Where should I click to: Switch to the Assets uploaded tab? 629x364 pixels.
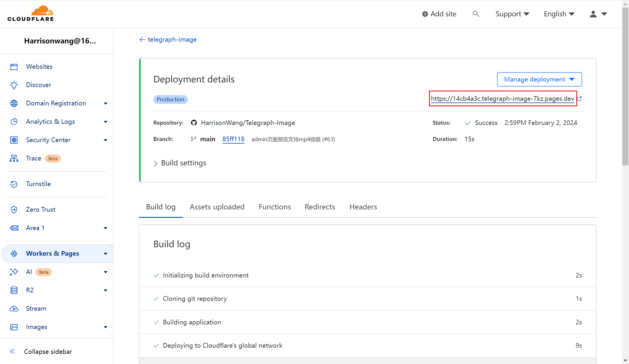217,207
